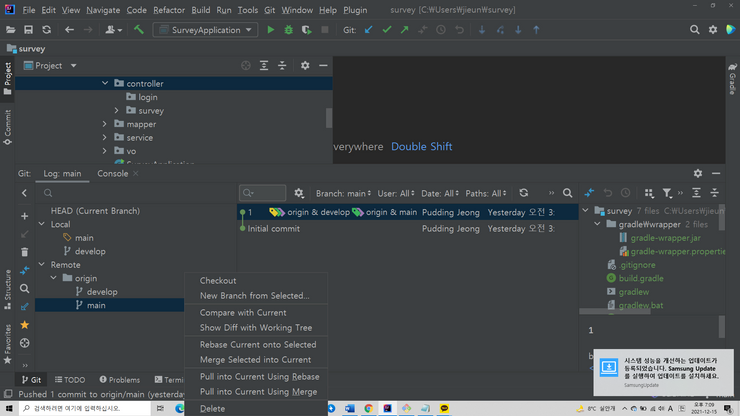Screen dimensions: 740x416
Task: Open the Git tool window settings gear
Action: tap(698, 173)
